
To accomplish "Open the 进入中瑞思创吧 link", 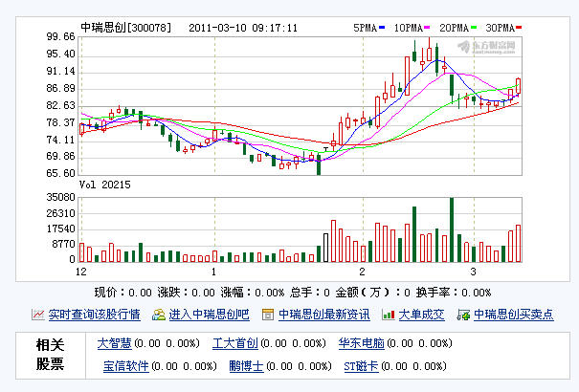I will (209, 315).
